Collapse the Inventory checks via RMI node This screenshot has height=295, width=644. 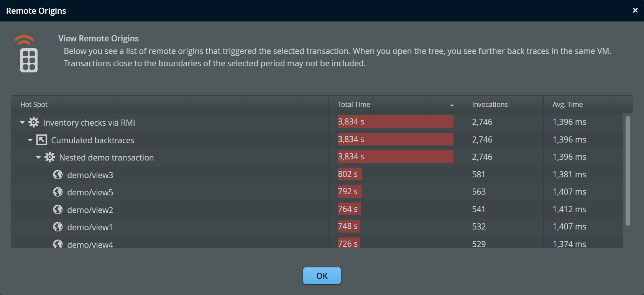(22, 123)
